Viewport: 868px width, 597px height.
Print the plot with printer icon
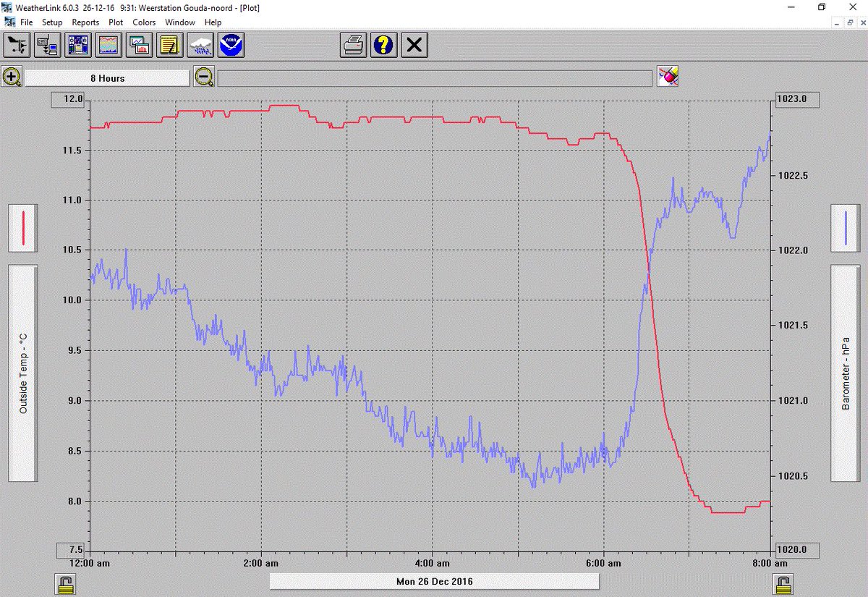click(x=353, y=45)
